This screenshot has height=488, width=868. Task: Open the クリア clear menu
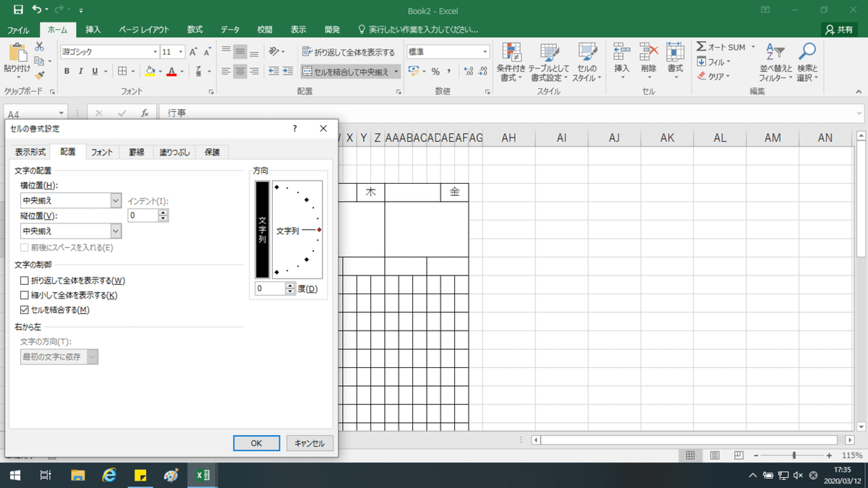714,77
